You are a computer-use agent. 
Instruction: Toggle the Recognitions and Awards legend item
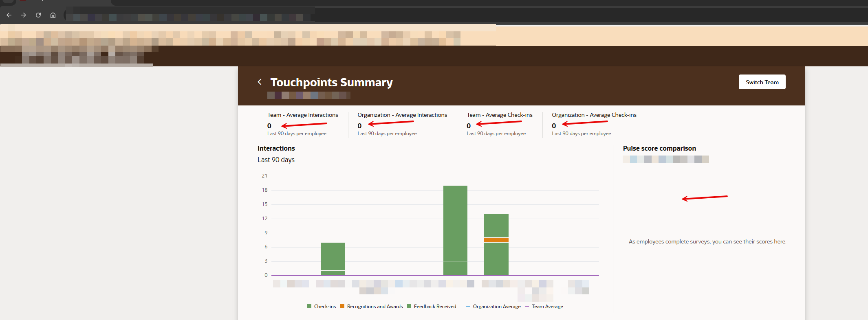pyautogui.click(x=372, y=307)
